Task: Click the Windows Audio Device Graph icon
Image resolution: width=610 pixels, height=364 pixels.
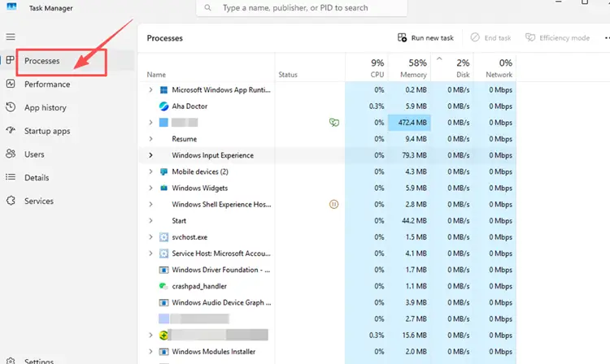Action: coord(163,302)
